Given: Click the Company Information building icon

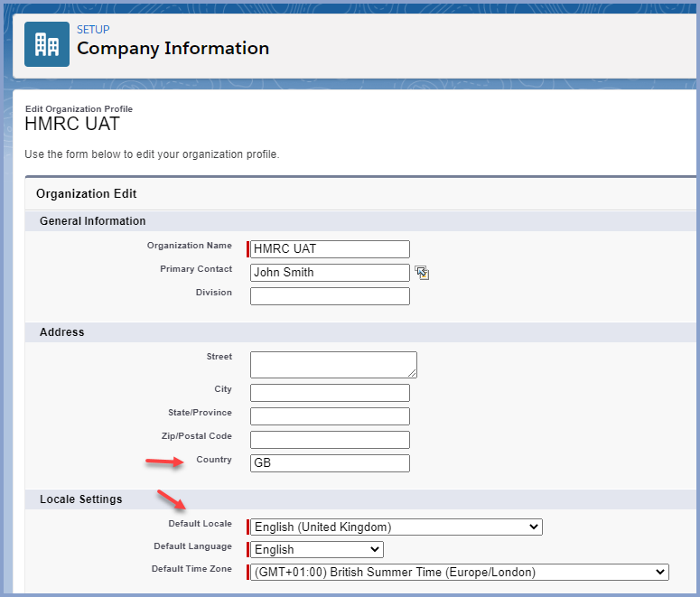Looking at the screenshot, I should pyautogui.click(x=47, y=44).
